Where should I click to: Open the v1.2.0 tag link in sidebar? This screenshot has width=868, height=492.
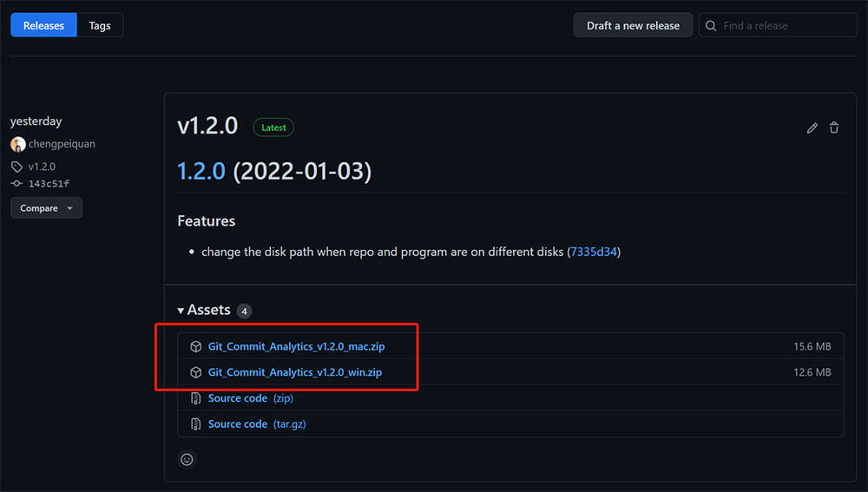click(42, 167)
